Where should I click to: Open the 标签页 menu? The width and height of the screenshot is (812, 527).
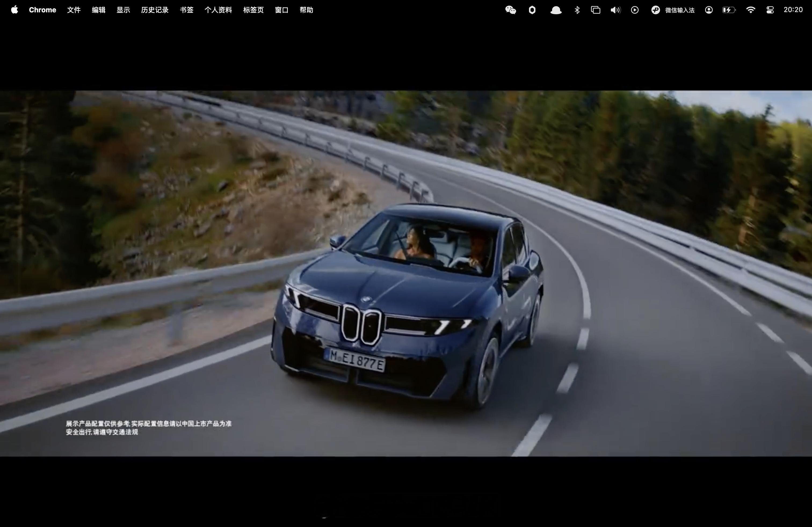click(253, 10)
